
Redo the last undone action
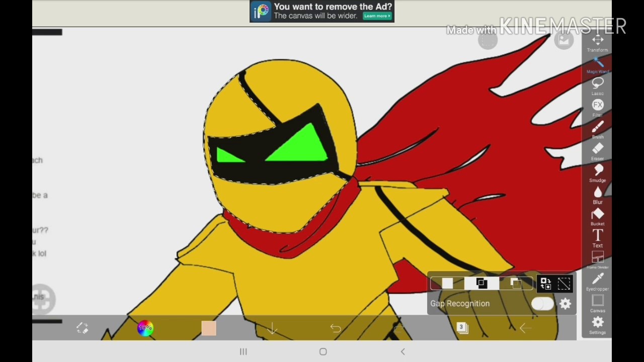(x=398, y=329)
